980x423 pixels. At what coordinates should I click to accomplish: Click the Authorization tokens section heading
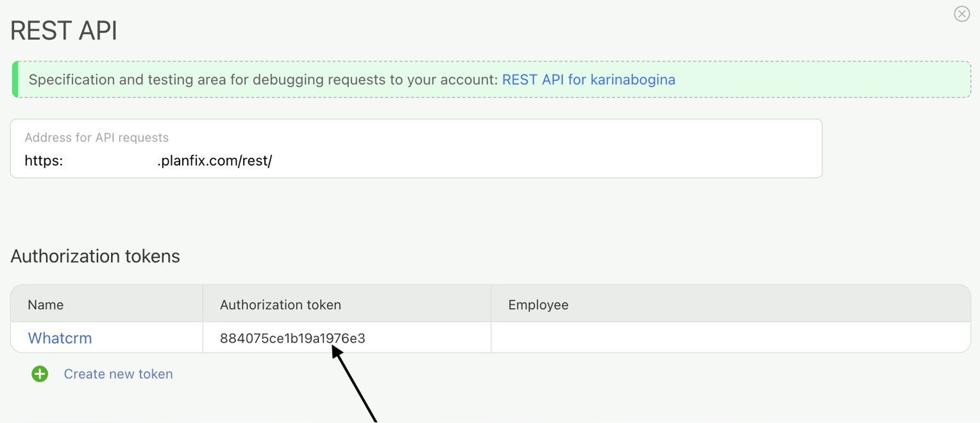tap(95, 256)
